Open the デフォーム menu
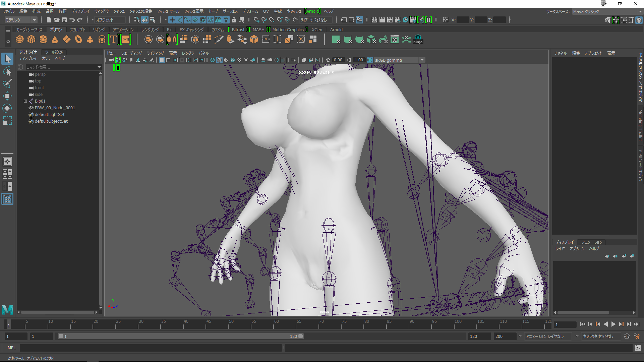Viewport: 644px width, 362px height. coord(250,11)
